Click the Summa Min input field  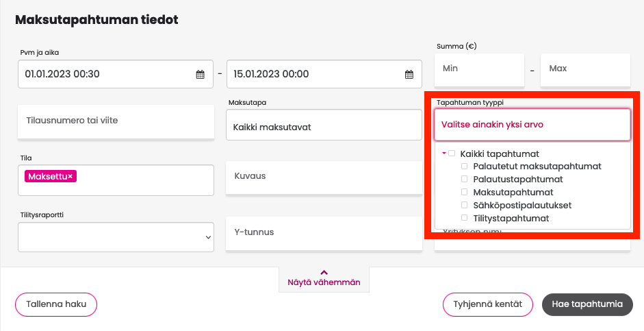(x=479, y=70)
